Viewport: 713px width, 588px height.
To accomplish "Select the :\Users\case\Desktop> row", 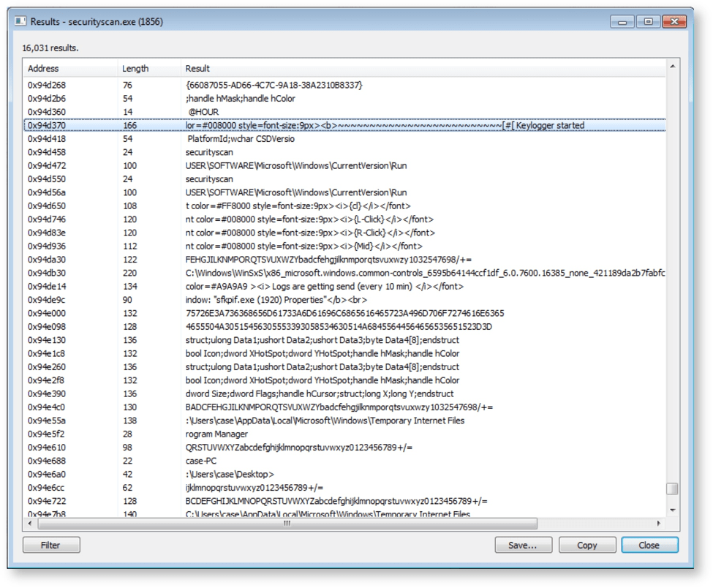I will click(x=344, y=475).
